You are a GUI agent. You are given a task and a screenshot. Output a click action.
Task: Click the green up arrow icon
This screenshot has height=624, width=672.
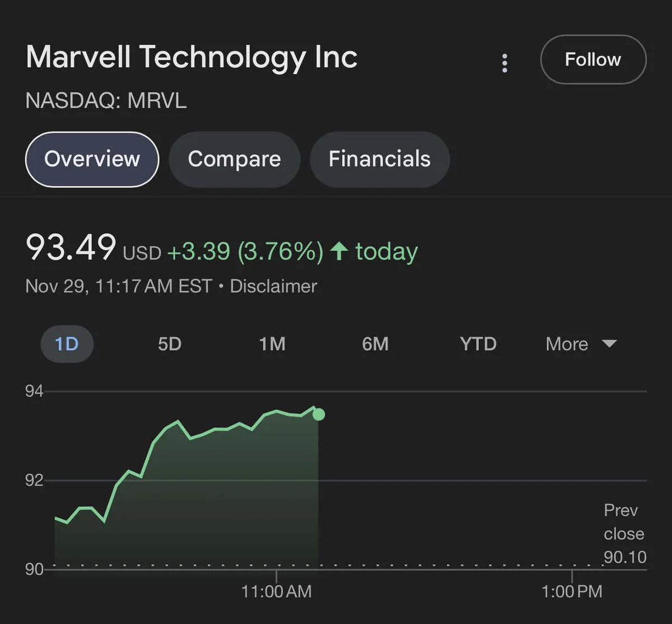(339, 251)
